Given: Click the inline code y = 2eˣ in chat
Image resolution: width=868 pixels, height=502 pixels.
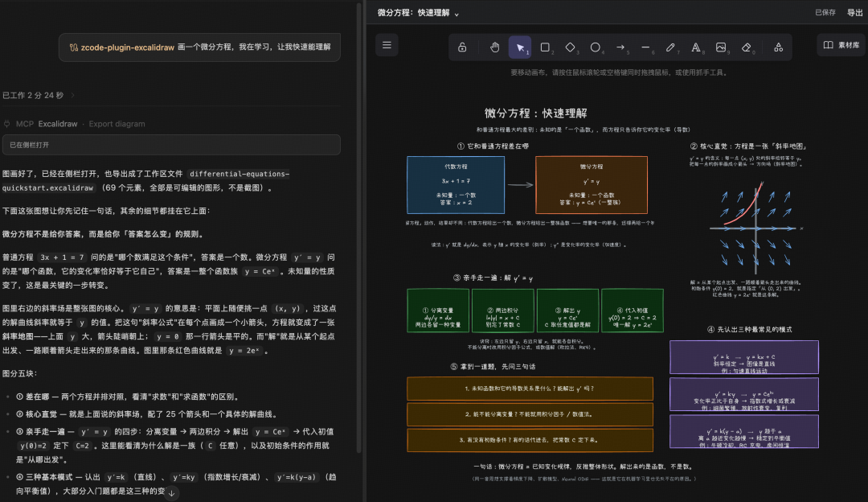Looking at the screenshot, I should click(x=244, y=351).
